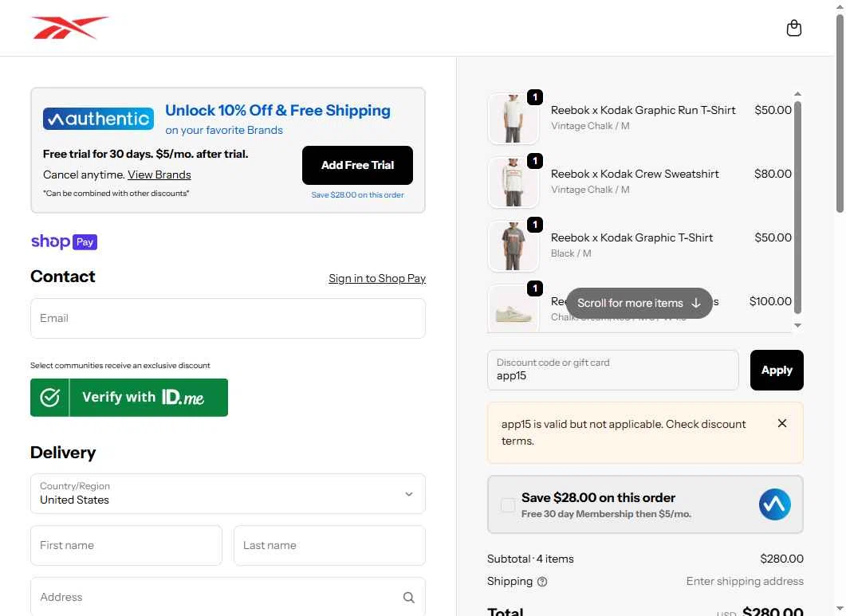Screen dimensions: 846x616
Task: Dismiss the app15 discount error message
Action: point(781,423)
